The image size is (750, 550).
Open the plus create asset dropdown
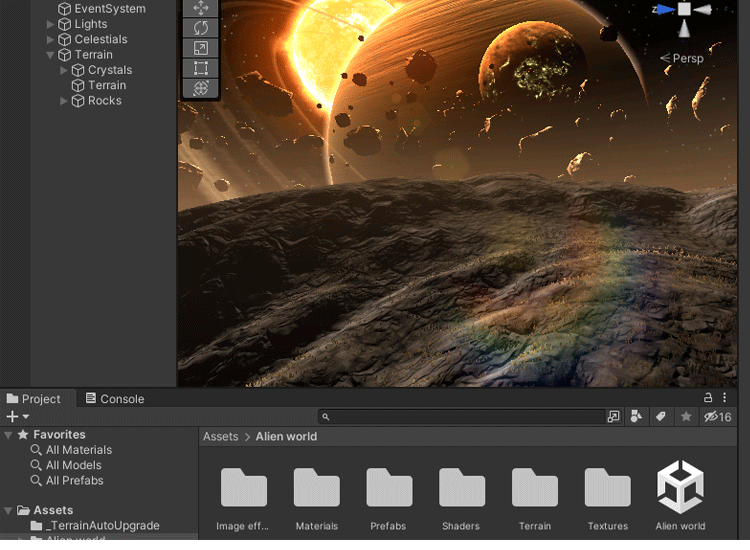pyautogui.click(x=17, y=417)
